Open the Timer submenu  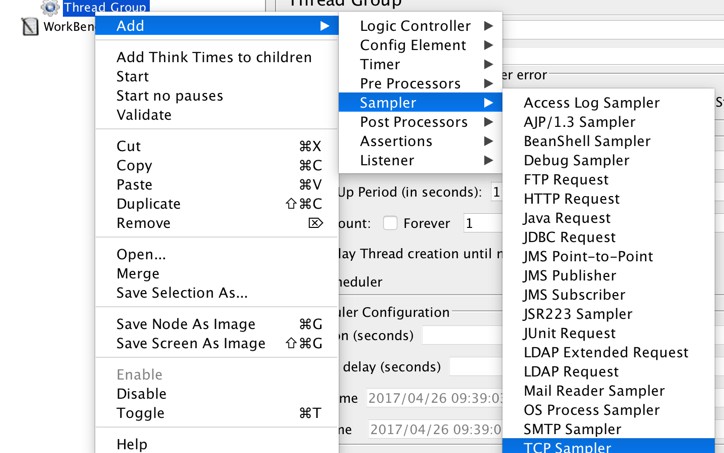(380, 64)
